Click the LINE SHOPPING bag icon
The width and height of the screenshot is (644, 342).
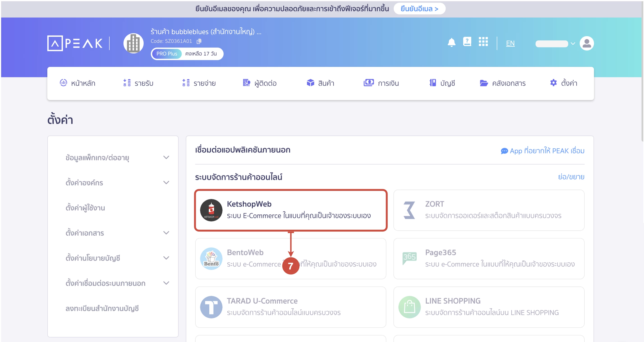pyautogui.click(x=409, y=307)
